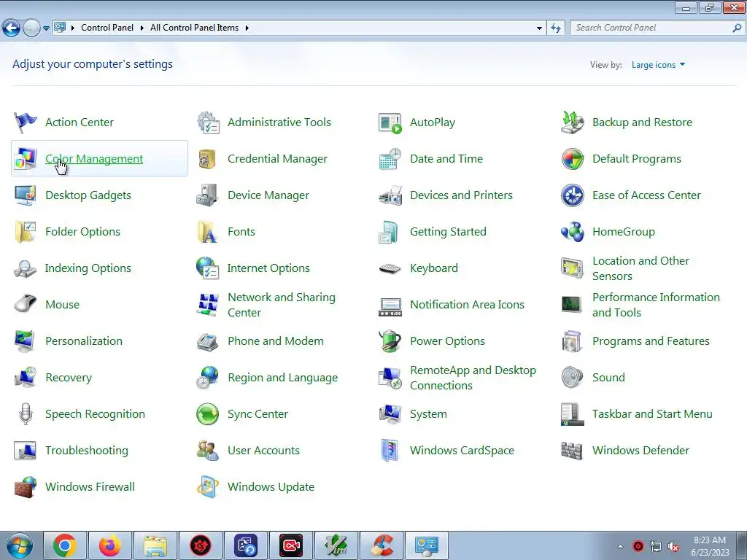Open the Ease of Access Center icon
The image size is (747, 560).
(x=572, y=195)
